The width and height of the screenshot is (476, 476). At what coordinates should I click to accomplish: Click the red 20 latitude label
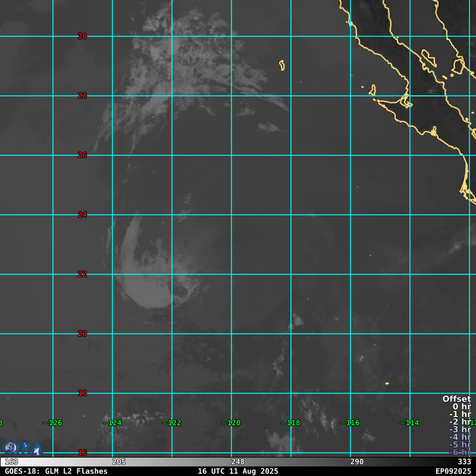82,334
